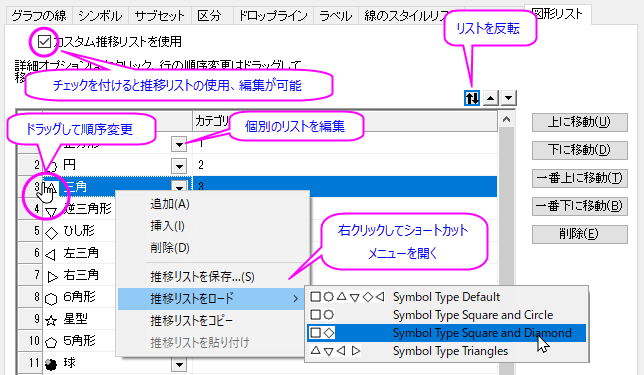Switch to the グラフの線 tab
The image size is (644, 375).
pos(39,16)
